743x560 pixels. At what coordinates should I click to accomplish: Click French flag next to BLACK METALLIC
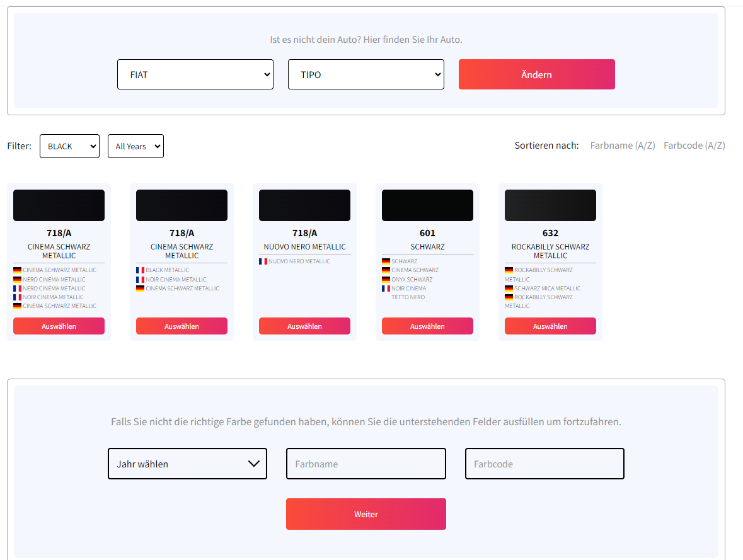coord(140,270)
